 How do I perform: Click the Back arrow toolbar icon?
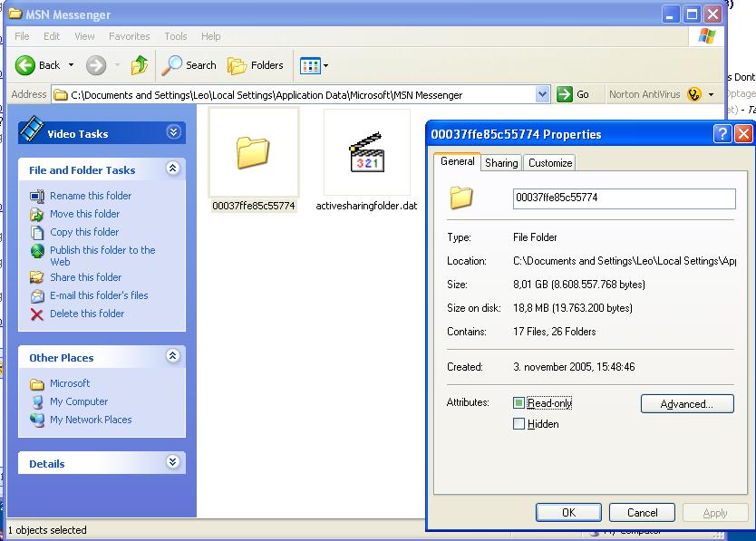(25, 65)
